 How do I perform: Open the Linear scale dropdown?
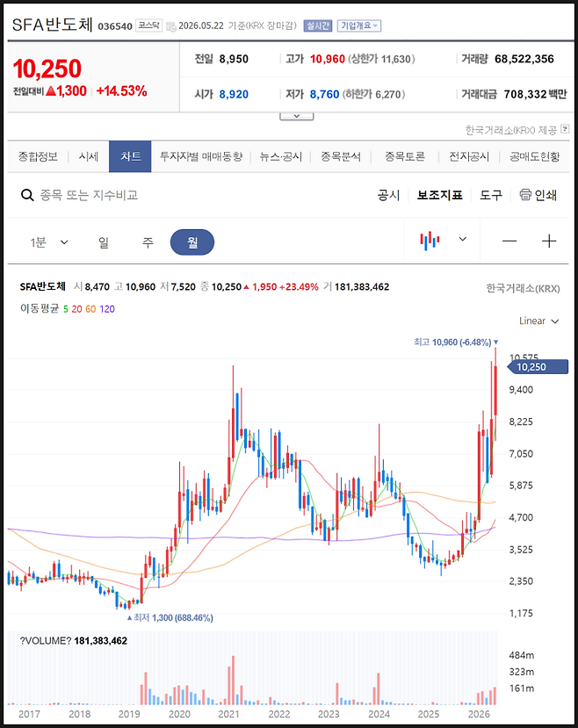pos(539,321)
